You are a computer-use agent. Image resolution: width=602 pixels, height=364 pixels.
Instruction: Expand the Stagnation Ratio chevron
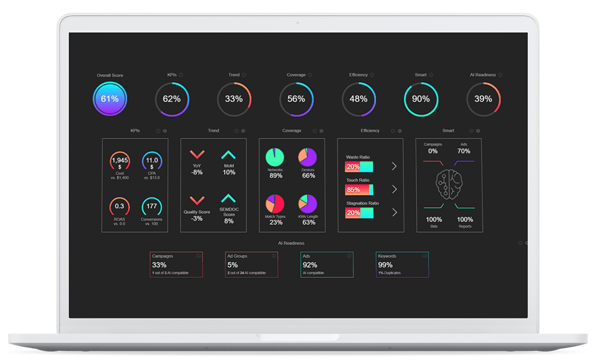click(x=394, y=213)
